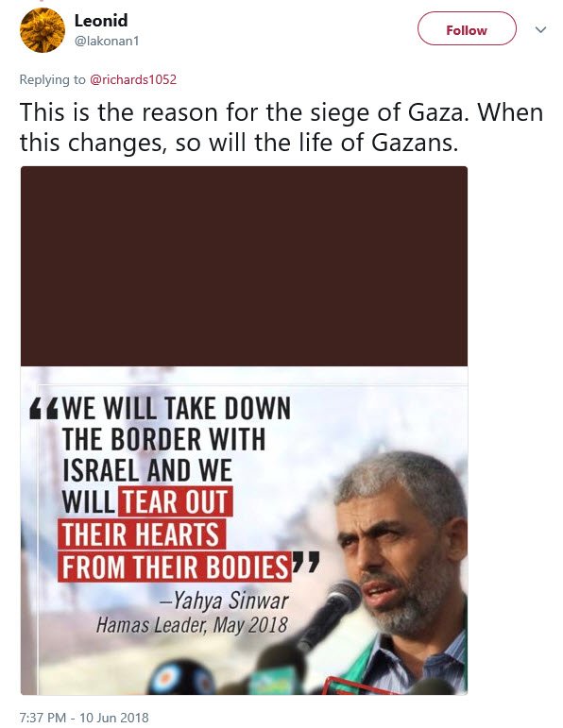Click the Follow button
The image size is (563, 728).
click(467, 28)
